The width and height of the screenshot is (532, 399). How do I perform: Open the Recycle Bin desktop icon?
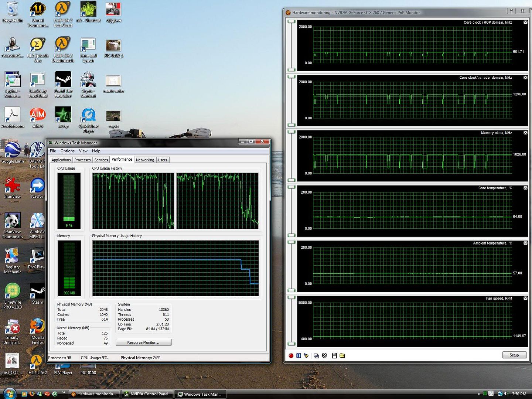click(13, 12)
